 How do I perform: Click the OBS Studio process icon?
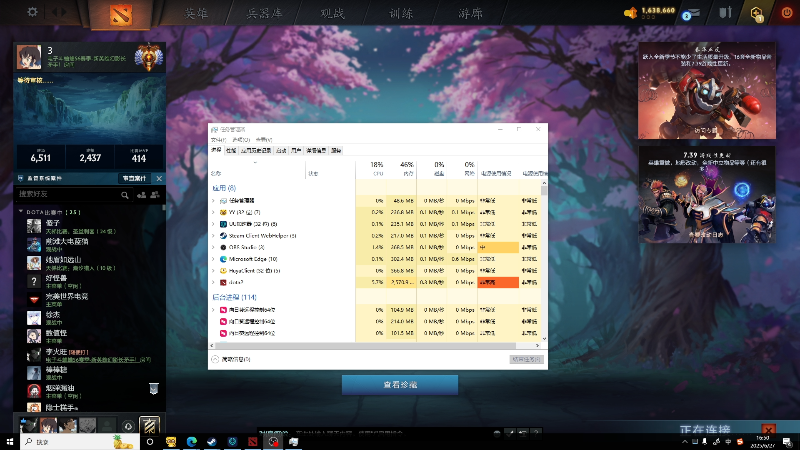click(223, 247)
